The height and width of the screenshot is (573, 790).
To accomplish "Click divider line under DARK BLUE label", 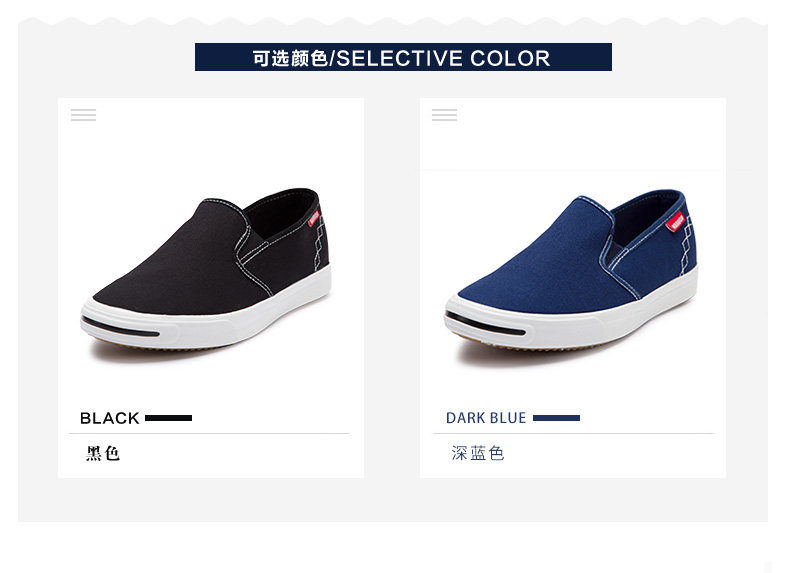I will coord(573,433).
